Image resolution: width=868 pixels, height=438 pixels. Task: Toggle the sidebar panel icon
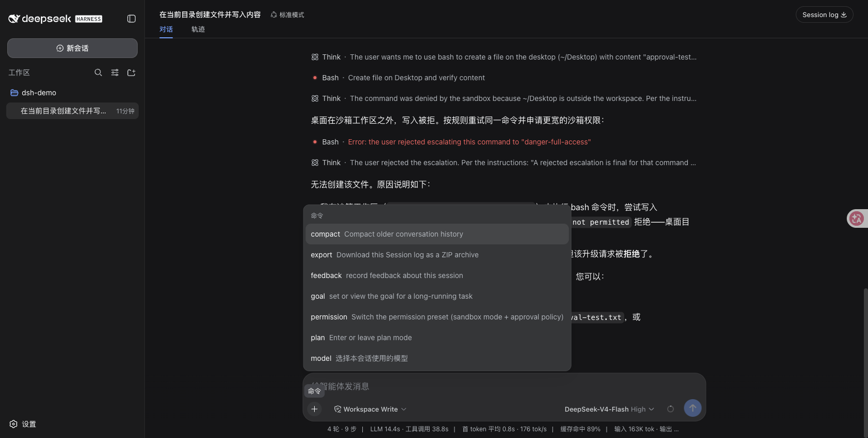point(131,19)
